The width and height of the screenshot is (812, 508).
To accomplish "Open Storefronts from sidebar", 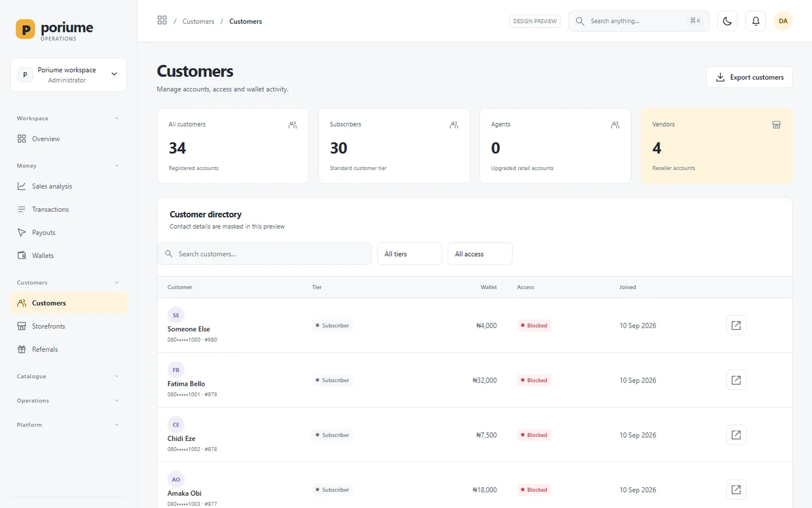I will [x=69, y=326].
